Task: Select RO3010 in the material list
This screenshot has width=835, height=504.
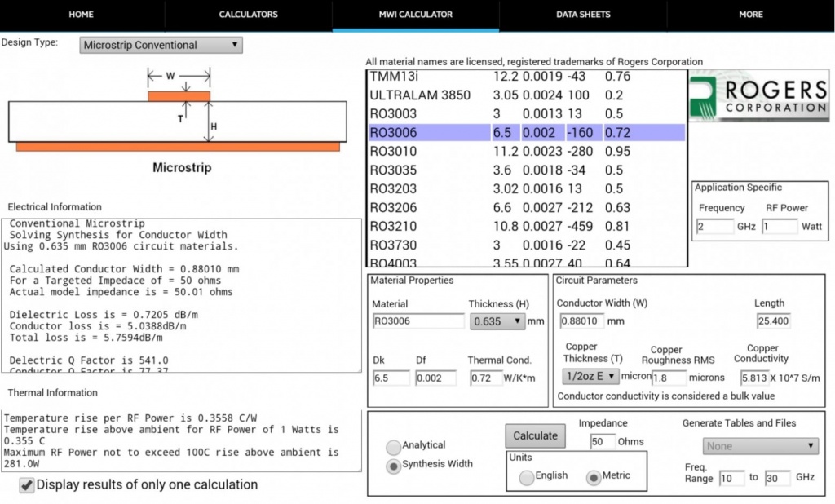Action: coord(393,151)
